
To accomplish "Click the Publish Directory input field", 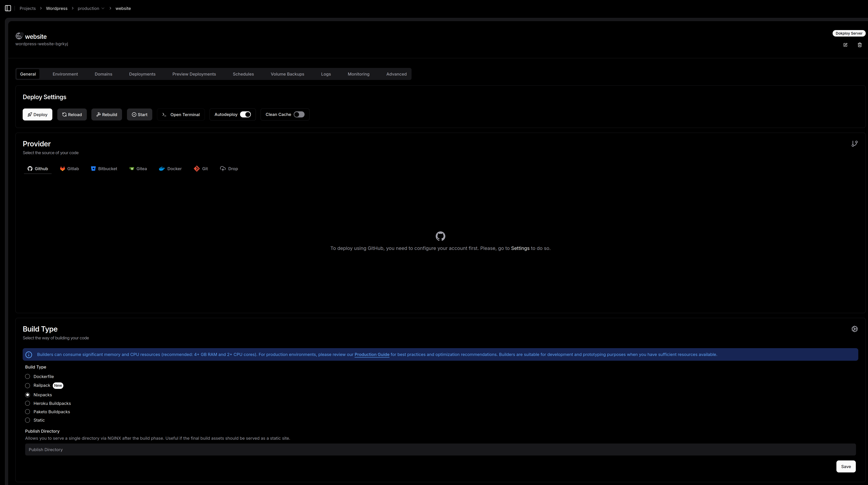I will click(440, 450).
